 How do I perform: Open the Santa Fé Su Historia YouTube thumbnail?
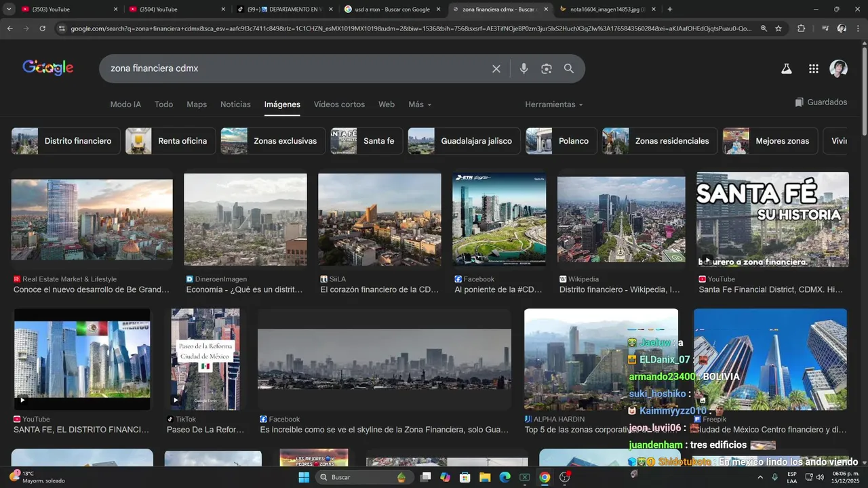[x=772, y=220]
